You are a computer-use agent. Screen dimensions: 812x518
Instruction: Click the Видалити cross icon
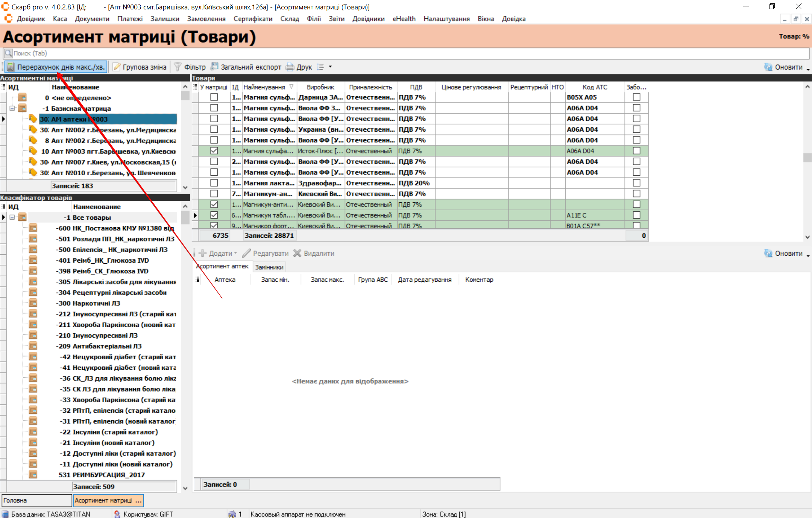(x=297, y=253)
